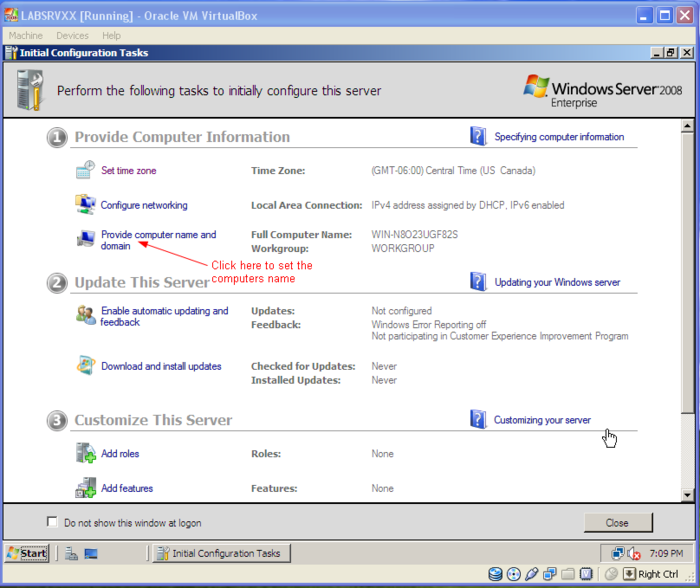Click Add features link
The height and width of the screenshot is (588, 700).
click(x=127, y=488)
